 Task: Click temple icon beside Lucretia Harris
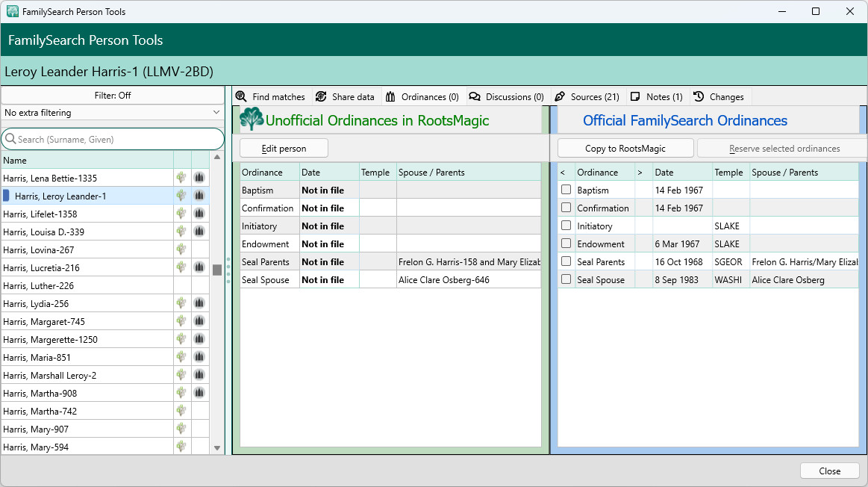(199, 267)
